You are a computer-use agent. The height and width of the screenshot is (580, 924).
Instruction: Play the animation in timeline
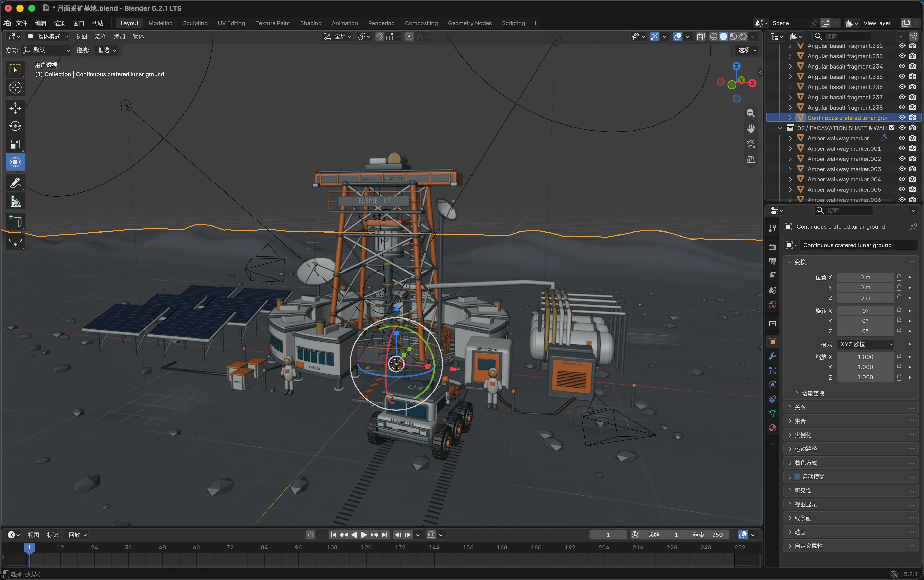(364, 535)
